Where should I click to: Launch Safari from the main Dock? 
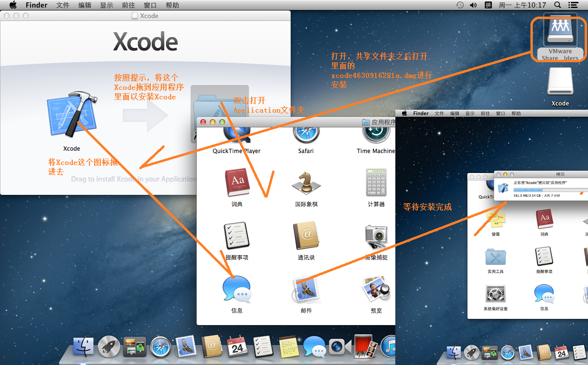click(160, 347)
